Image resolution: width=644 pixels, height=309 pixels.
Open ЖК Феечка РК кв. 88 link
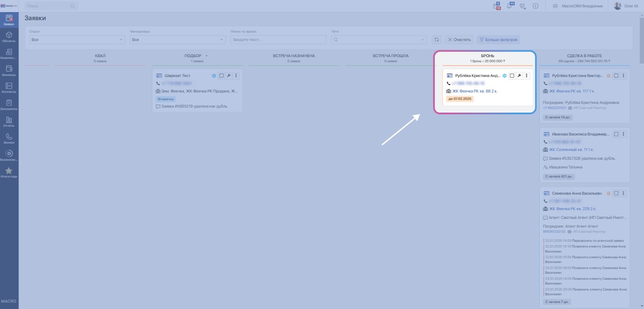point(475,91)
